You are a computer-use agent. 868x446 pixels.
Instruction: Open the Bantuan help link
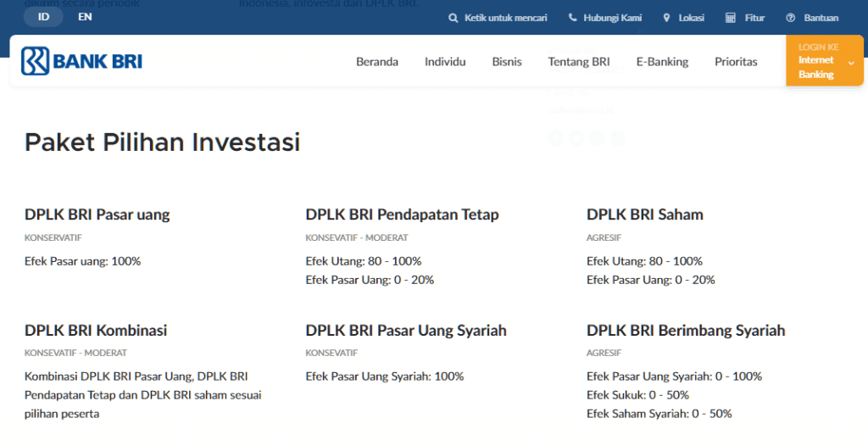821,18
